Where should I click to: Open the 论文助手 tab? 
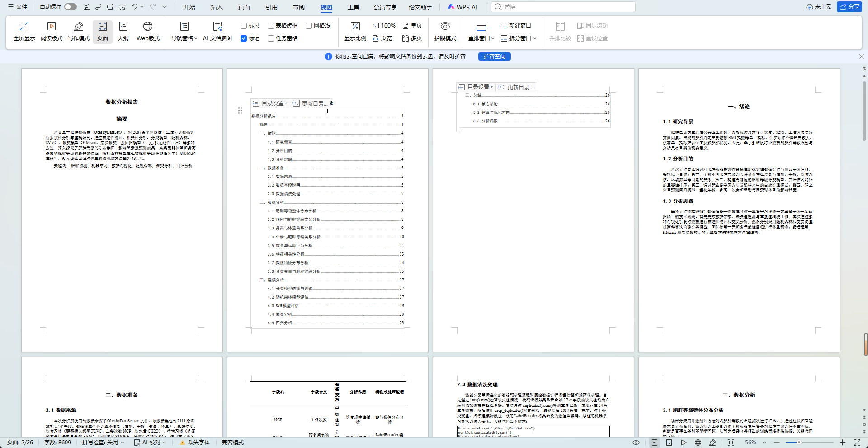click(x=420, y=7)
